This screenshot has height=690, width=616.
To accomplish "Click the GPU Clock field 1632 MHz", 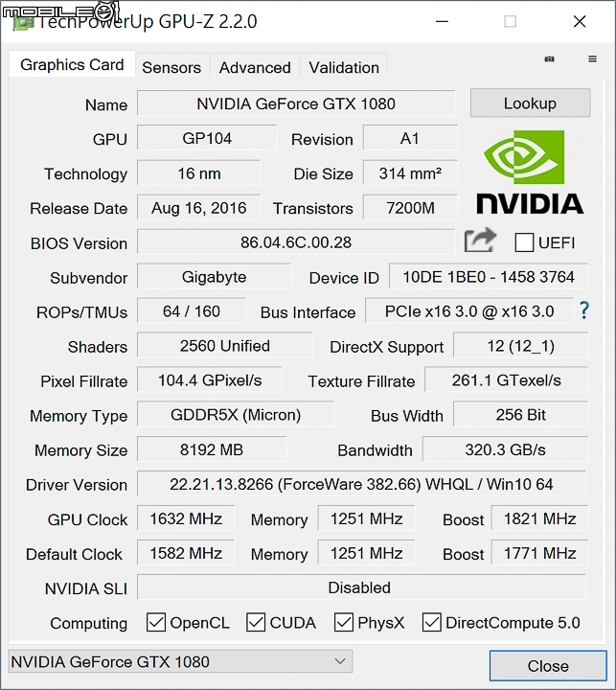I will 186,518.
